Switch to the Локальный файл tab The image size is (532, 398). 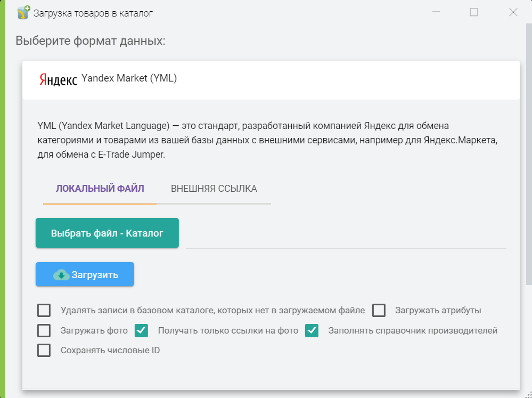click(100, 189)
